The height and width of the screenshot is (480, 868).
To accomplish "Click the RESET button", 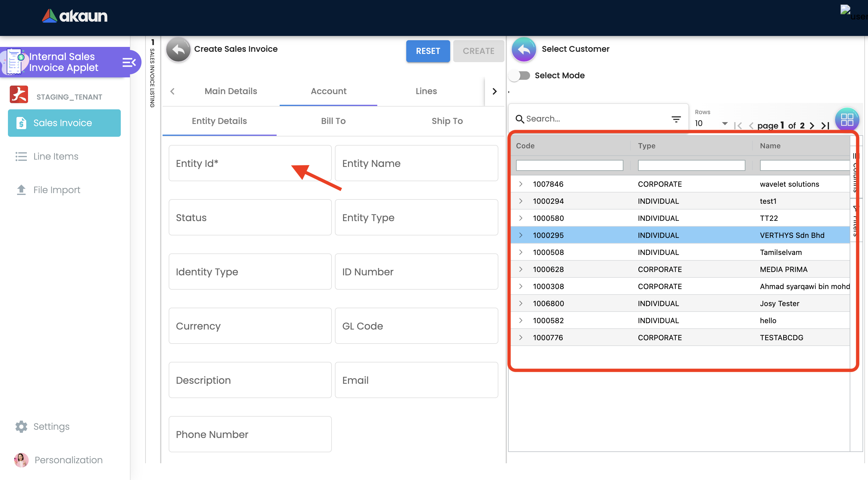I will tap(427, 51).
